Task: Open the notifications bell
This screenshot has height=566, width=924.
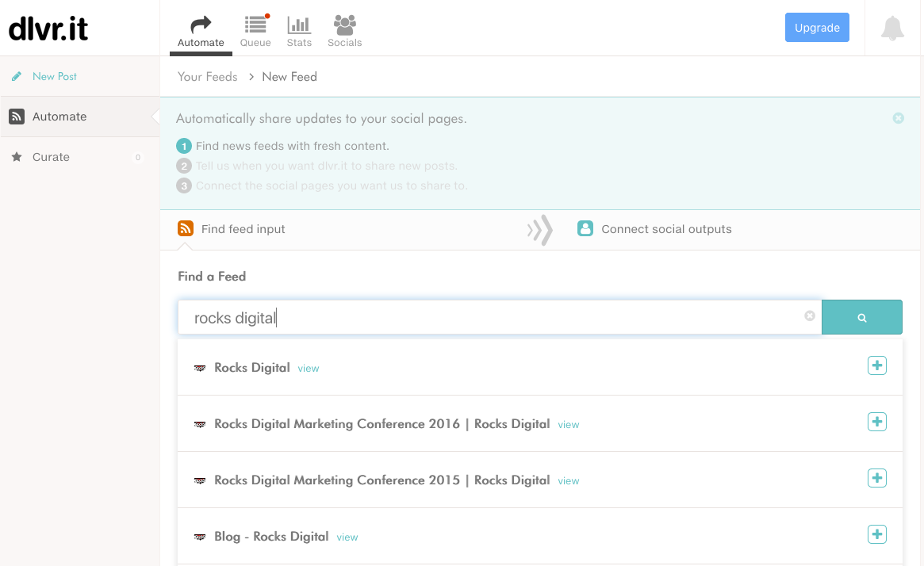Action: coord(892,28)
